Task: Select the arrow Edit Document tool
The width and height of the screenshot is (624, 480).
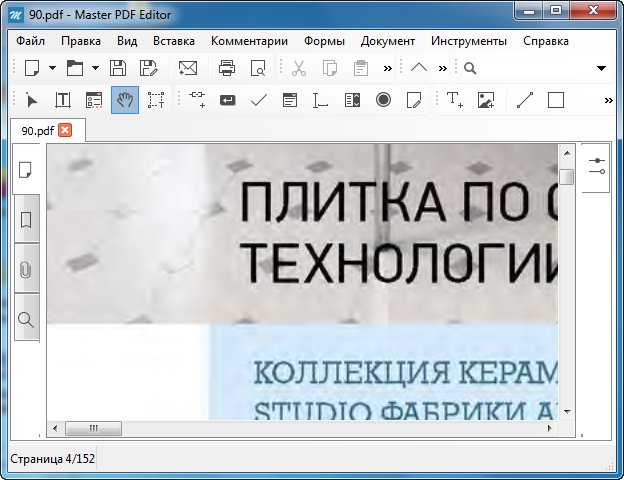Action: click(x=31, y=100)
